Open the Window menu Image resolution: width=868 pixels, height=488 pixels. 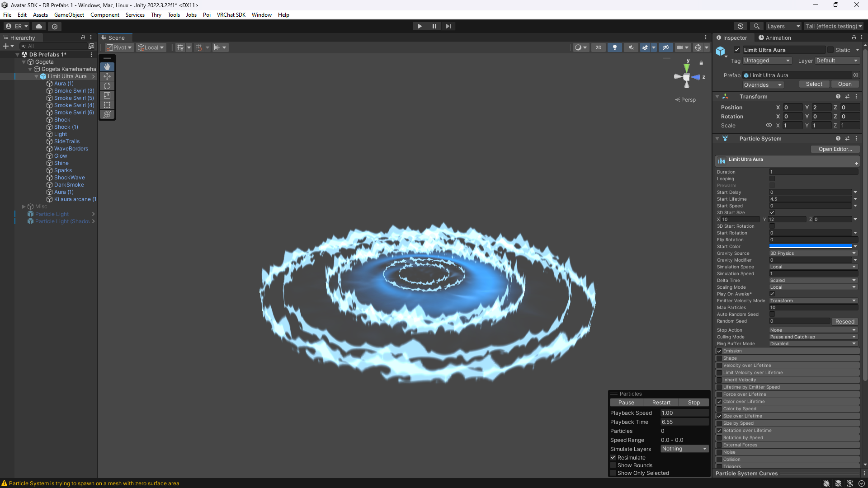click(x=261, y=14)
